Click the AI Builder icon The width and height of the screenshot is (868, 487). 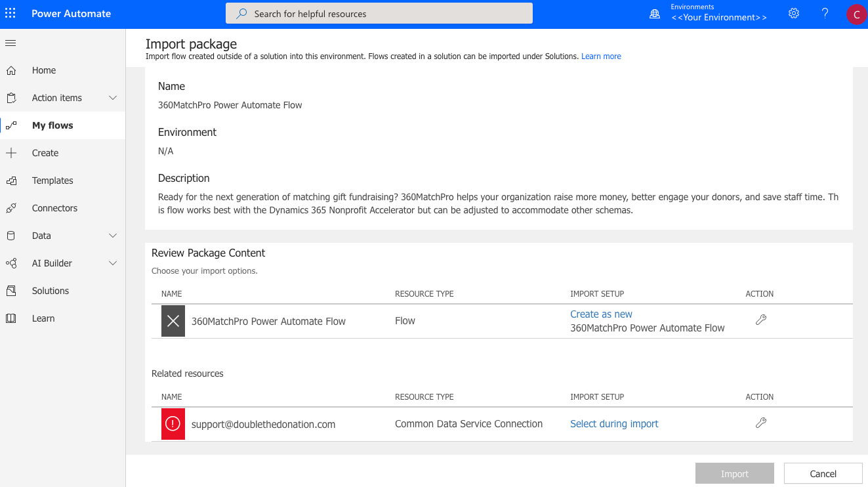(x=10, y=263)
